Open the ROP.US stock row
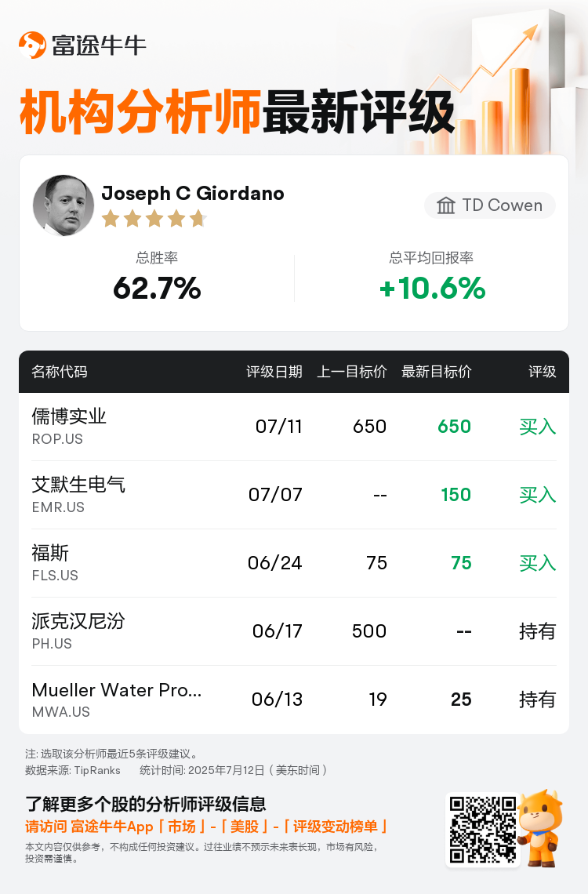The width and height of the screenshot is (588, 894). pos(294,427)
